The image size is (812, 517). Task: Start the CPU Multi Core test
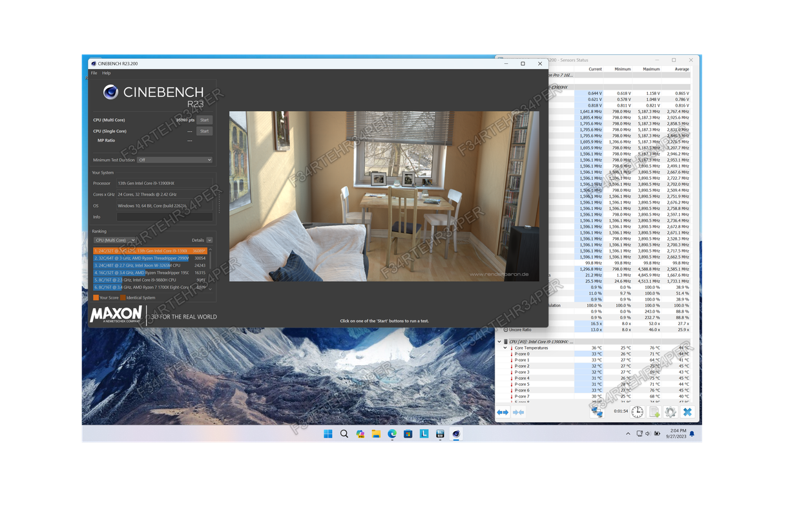click(204, 120)
